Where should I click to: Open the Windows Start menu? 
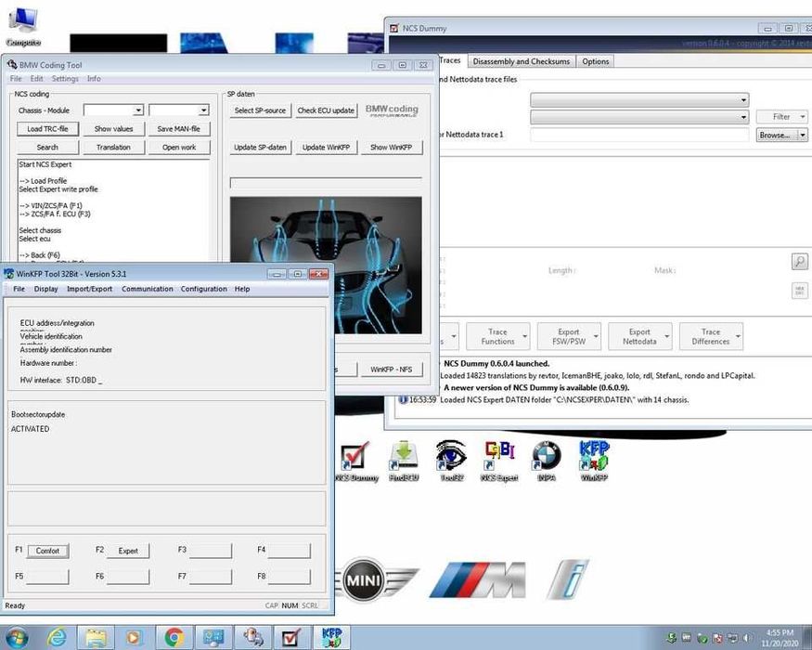[16, 638]
